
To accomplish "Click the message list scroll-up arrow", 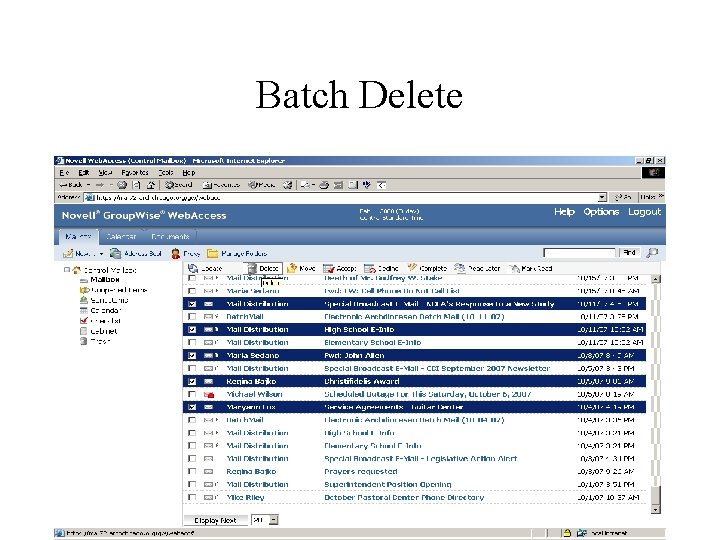I will (x=656, y=279).
